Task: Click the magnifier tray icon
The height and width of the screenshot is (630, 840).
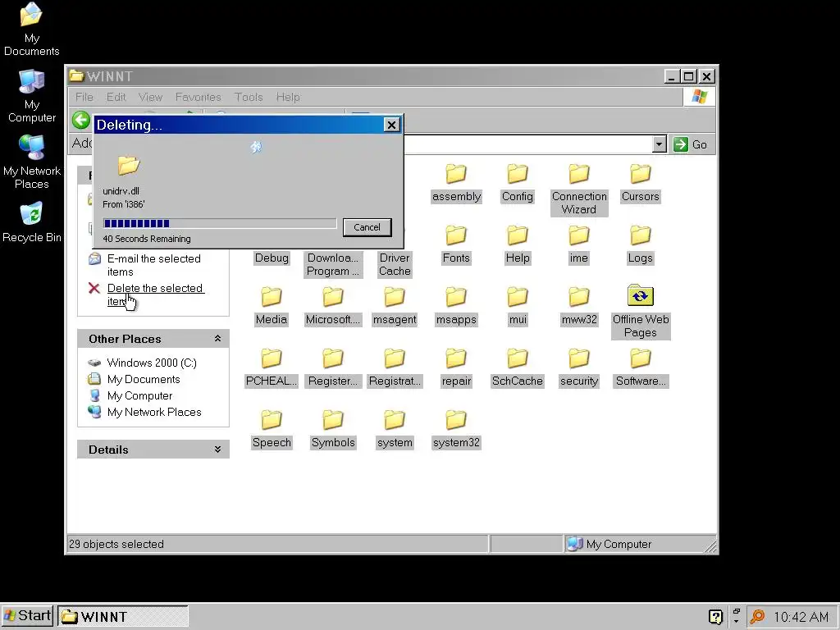Action: pos(757,617)
